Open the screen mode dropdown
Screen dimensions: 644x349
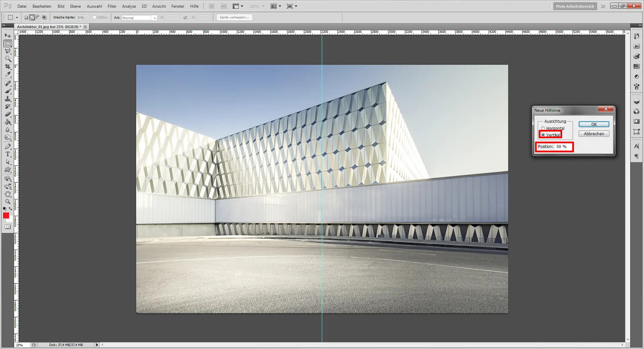pyautogui.click(x=292, y=6)
